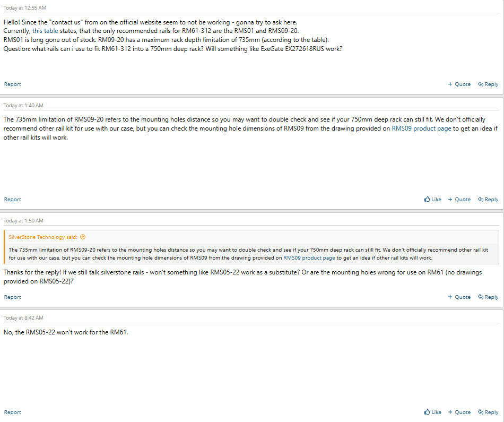The image size is (504, 422).
Task: Report the 1:40 AM post
Action: 13,200
